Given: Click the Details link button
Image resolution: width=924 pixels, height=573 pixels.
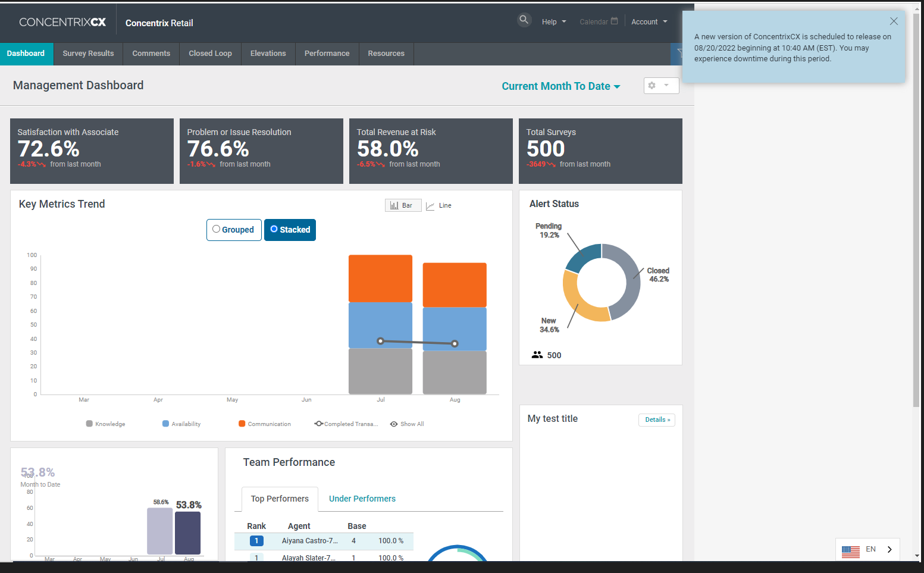Looking at the screenshot, I should (x=657, y=419).
